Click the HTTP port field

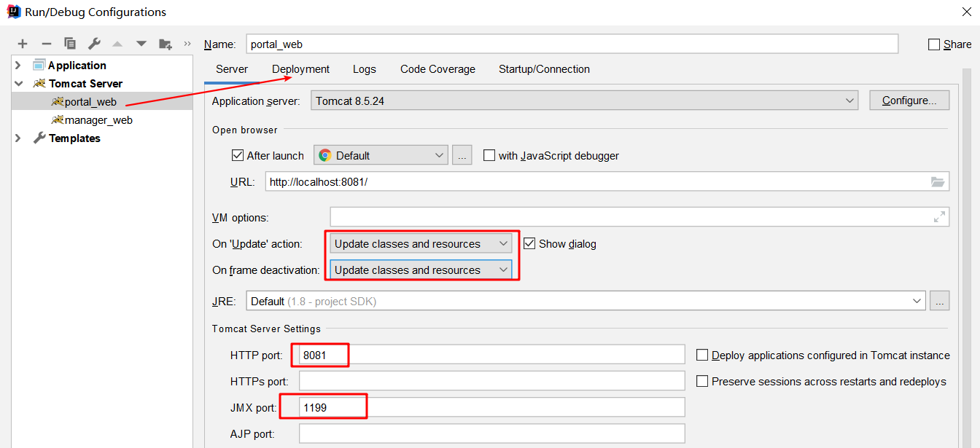tap(492, 355)
